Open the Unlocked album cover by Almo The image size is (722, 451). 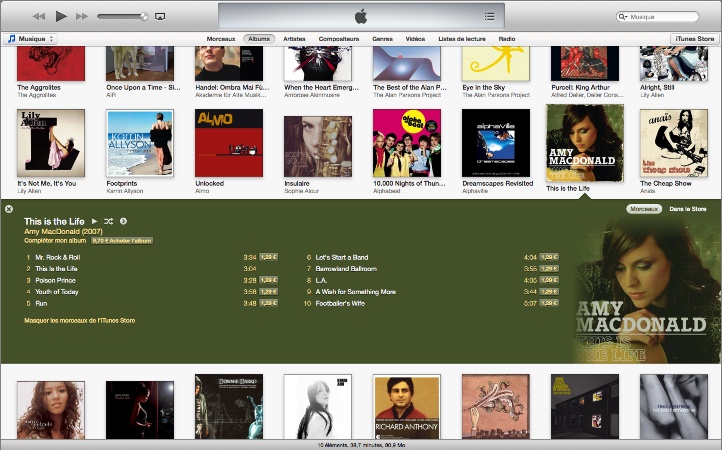[229, 143]
